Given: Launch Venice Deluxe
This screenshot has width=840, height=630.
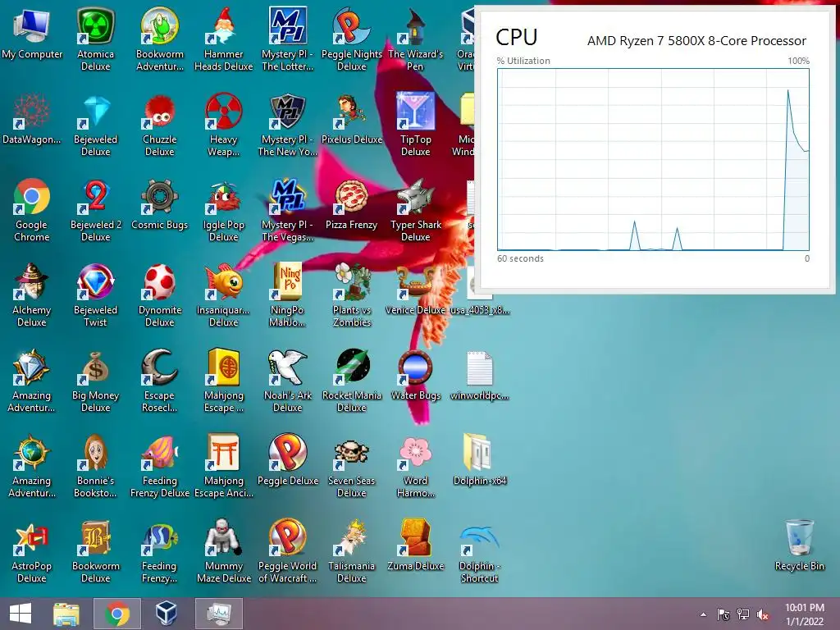Looking at the screenshot, I should pos(416,290).
